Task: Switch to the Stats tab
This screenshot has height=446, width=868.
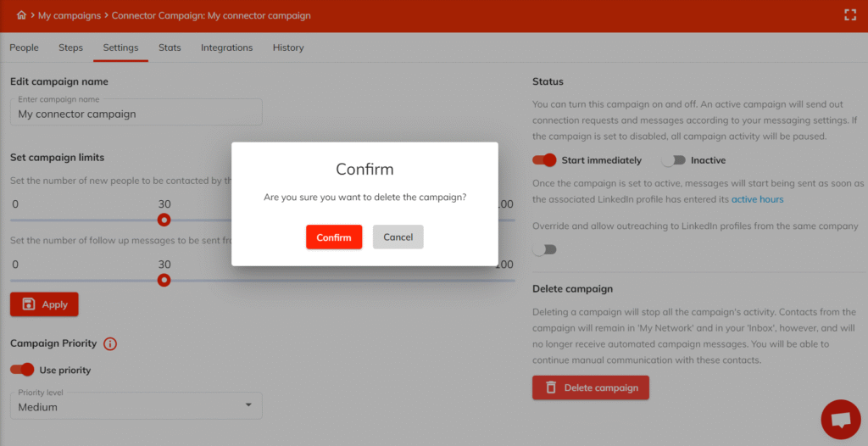Action: [x=170, y=47]
